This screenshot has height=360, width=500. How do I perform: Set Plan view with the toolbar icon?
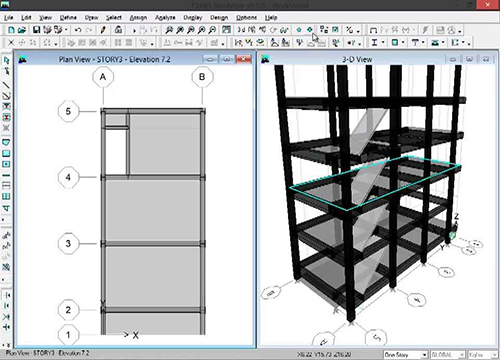point(252,30)
